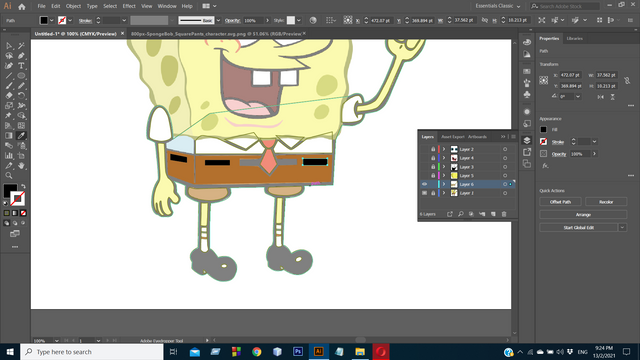The height and width of the screenshot is (360, 640).
Task: Open Start Global Edit options arrow
Action: pos(622,227)
